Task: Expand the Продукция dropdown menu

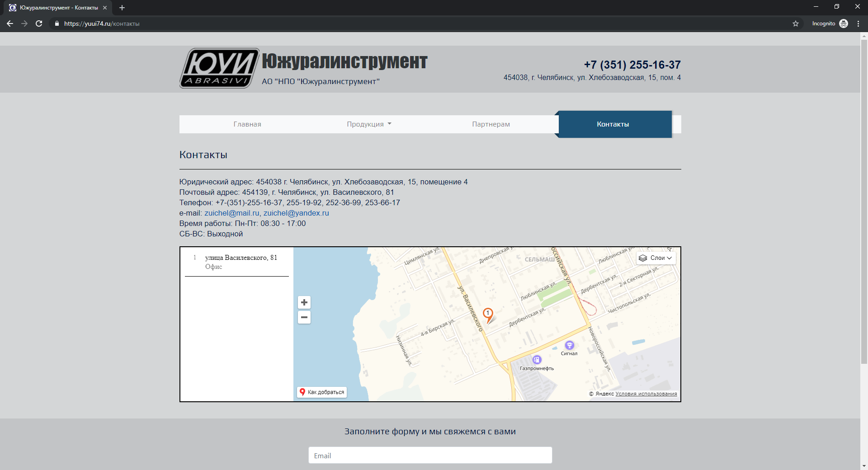Action: coord(369,124)
